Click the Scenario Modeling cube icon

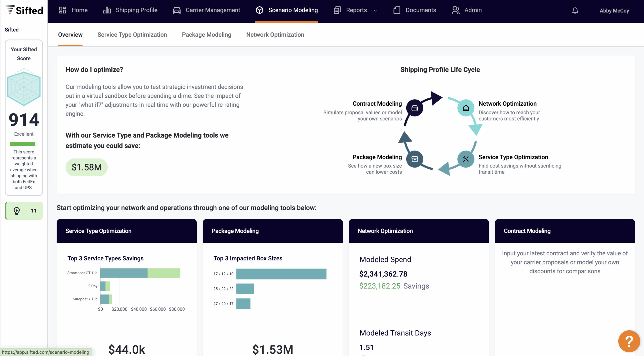click(x=259, y=10)
